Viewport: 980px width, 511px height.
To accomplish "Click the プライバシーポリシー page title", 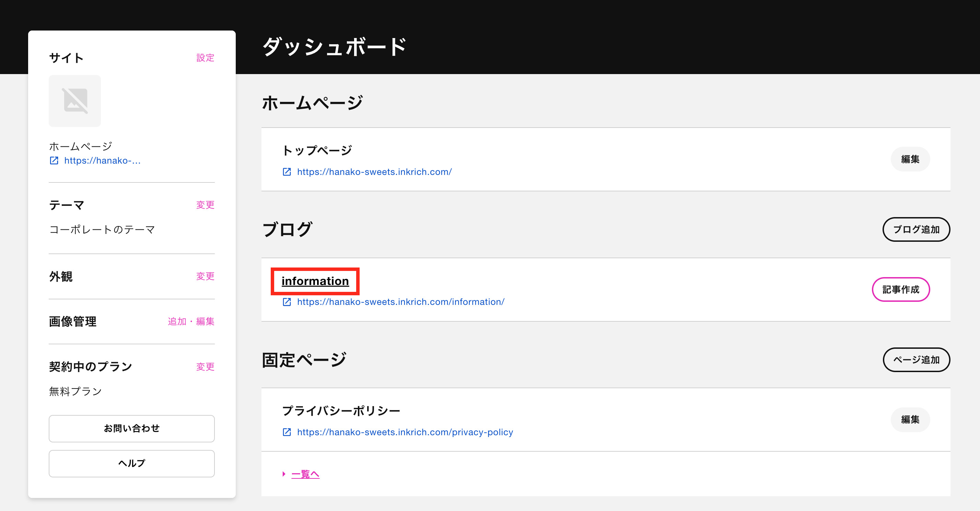I will (x=341, y=411).
